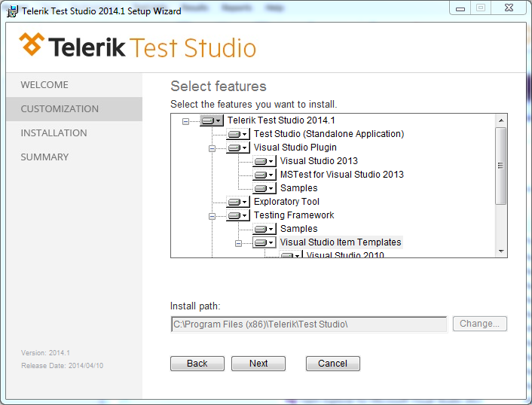Screen dimensions: 532x405
Task: Click feature icon of Visual Studio Item Templates
Action: (x=264, y=242)
